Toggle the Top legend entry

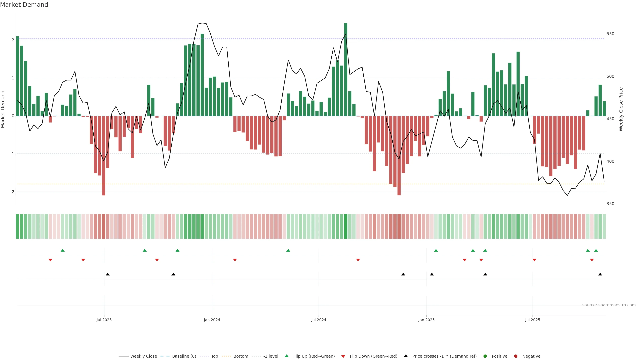[x=214, y=356]
